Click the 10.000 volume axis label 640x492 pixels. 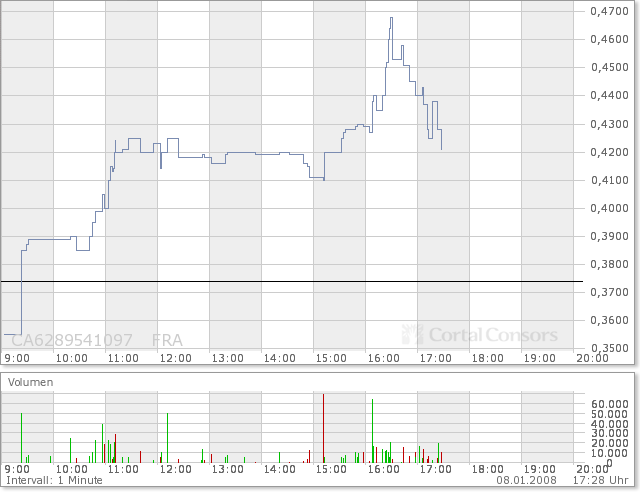pyautogui.click(x=610, y=453)
